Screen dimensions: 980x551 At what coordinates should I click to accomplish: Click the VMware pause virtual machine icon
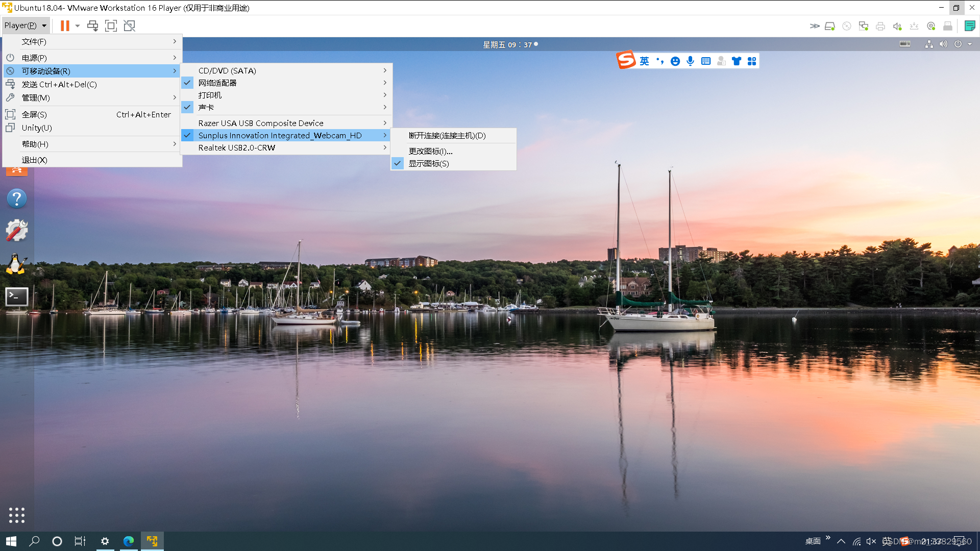point(65,26)
